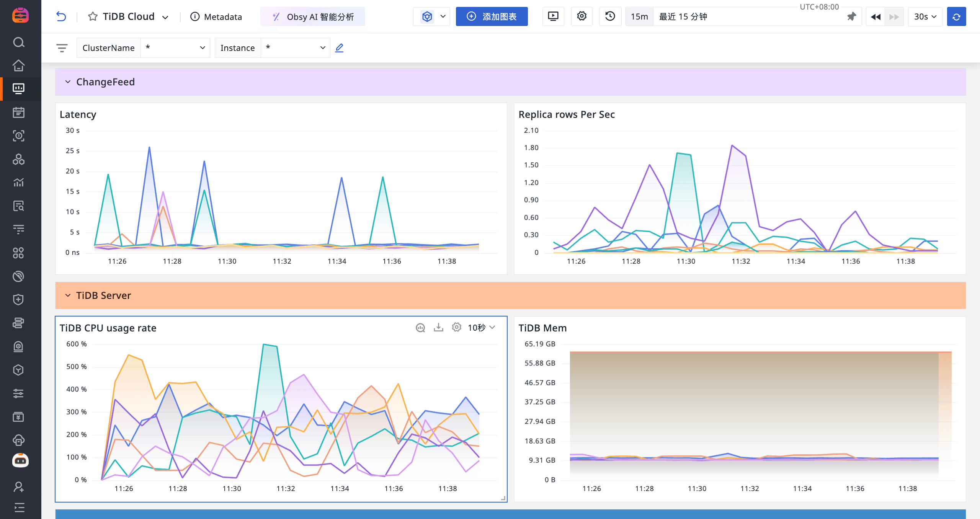Click the 15m time range field

(x=639, y=16)
